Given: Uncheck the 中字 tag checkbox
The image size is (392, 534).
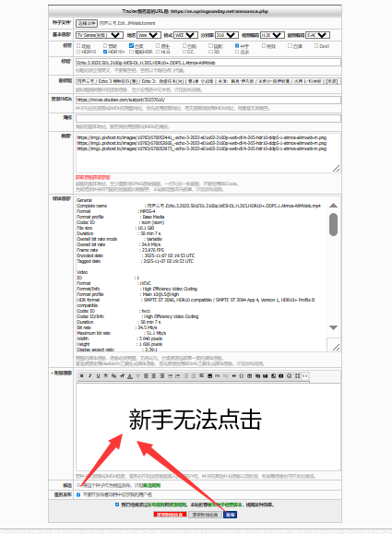Looking at the screenshot, I should (x=237, y=45).
